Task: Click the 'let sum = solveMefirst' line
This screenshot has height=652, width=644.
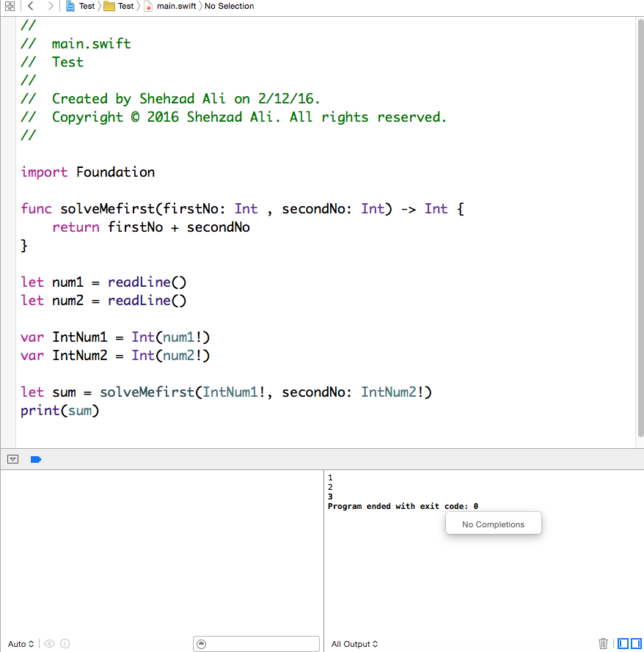Action: (x=226, y=392)
